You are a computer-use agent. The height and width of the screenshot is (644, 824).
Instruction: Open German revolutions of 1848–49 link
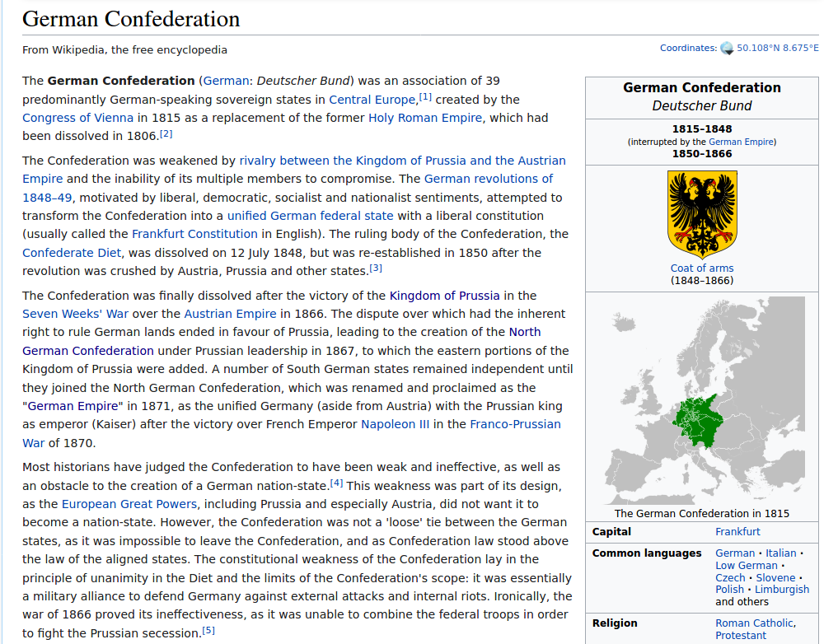488,180
